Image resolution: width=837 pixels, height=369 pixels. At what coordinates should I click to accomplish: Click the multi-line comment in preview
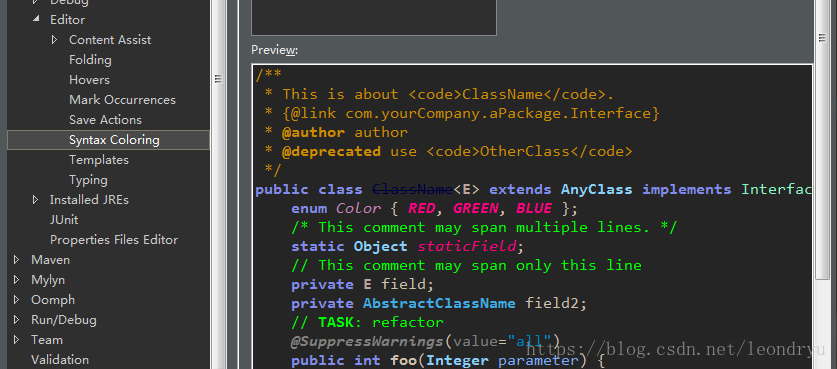[484, 227]
